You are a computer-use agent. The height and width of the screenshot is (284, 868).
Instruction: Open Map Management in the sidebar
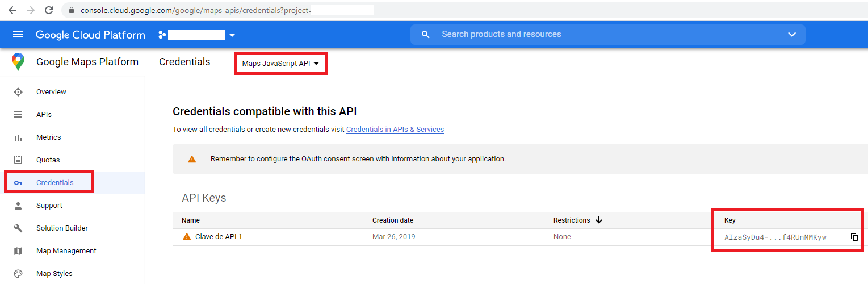(66, 251)
